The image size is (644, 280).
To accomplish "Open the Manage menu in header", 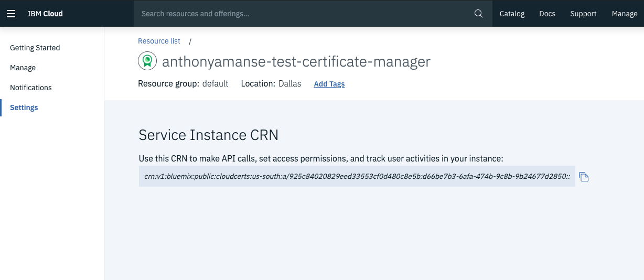I will point(624,14).
